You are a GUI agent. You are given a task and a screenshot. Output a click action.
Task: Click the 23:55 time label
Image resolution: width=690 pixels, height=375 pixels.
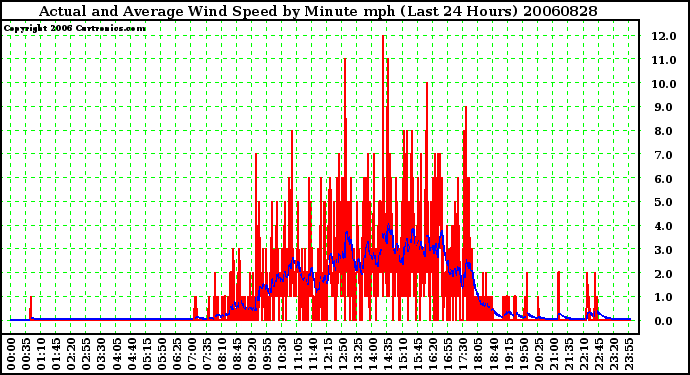[x=628, y=354]
